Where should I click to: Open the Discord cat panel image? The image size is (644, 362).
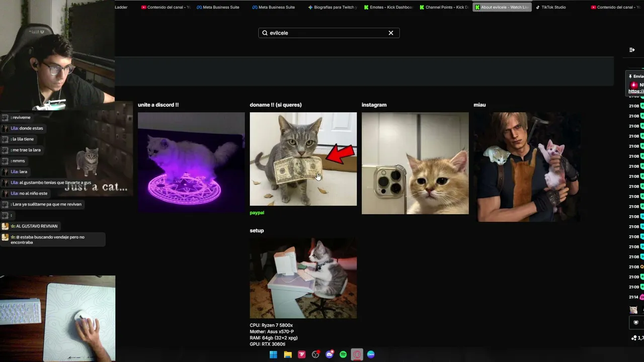191,162
